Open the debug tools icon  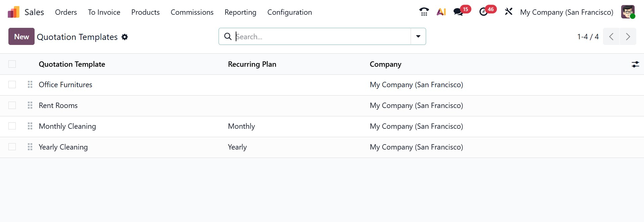pos(508,12)
